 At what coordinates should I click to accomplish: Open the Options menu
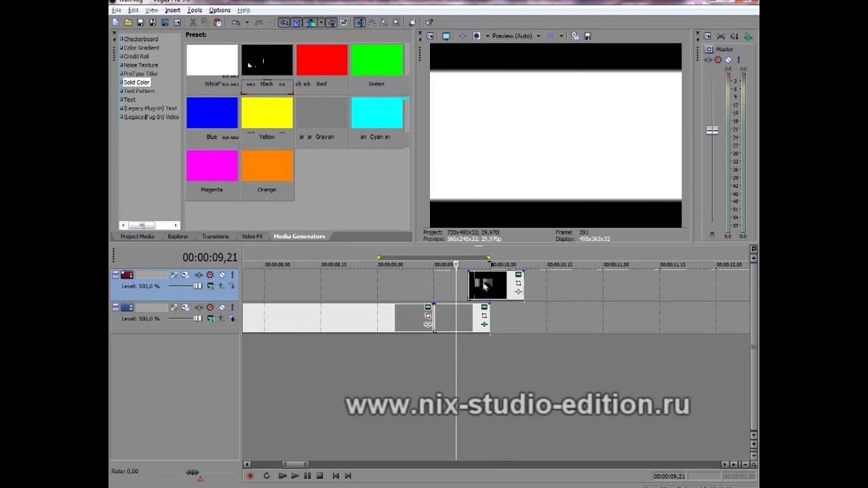click(x=220, y=10)
